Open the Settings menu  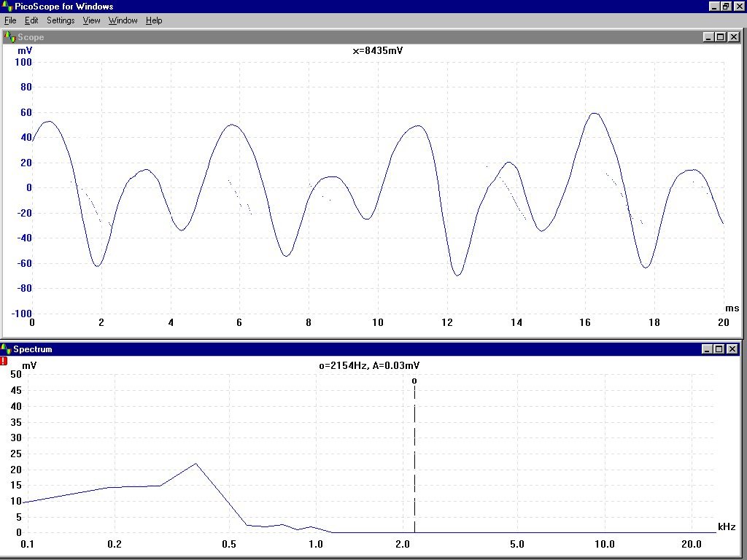coord(61,20)
